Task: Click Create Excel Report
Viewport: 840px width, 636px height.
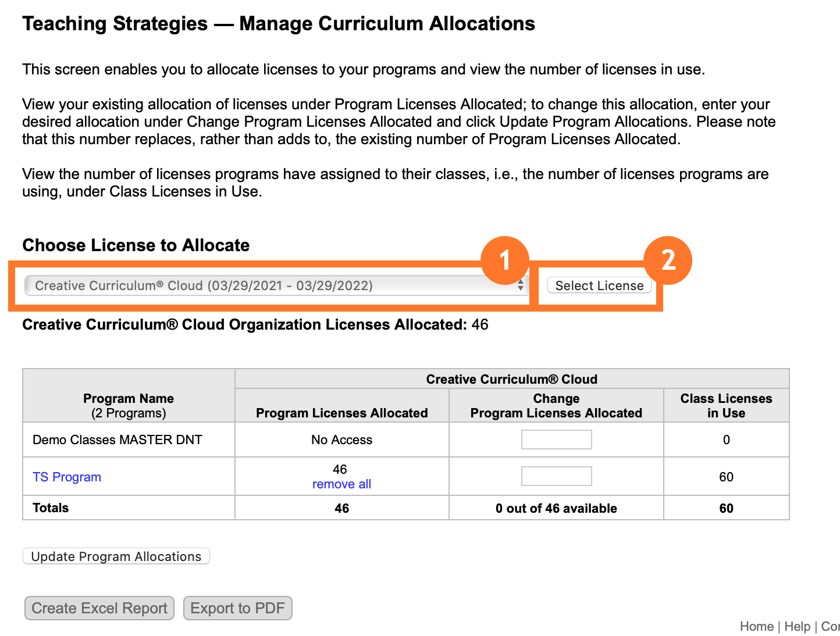Action: pos(99,608)
